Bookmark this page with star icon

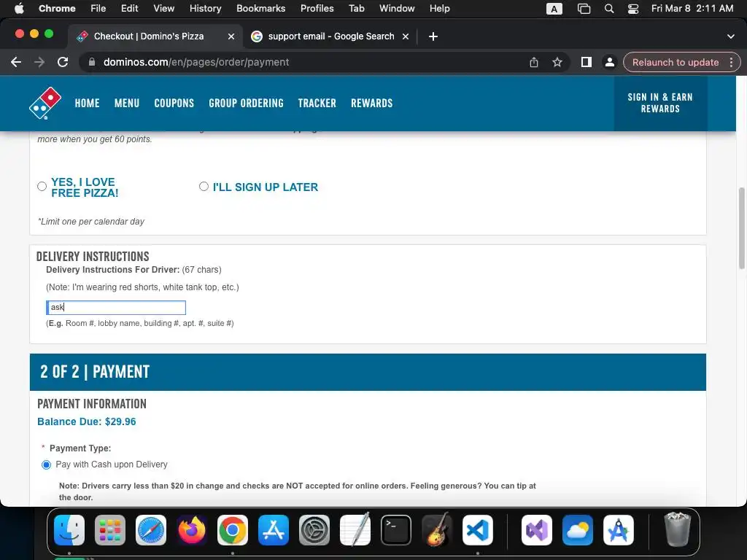pos(557,63)
